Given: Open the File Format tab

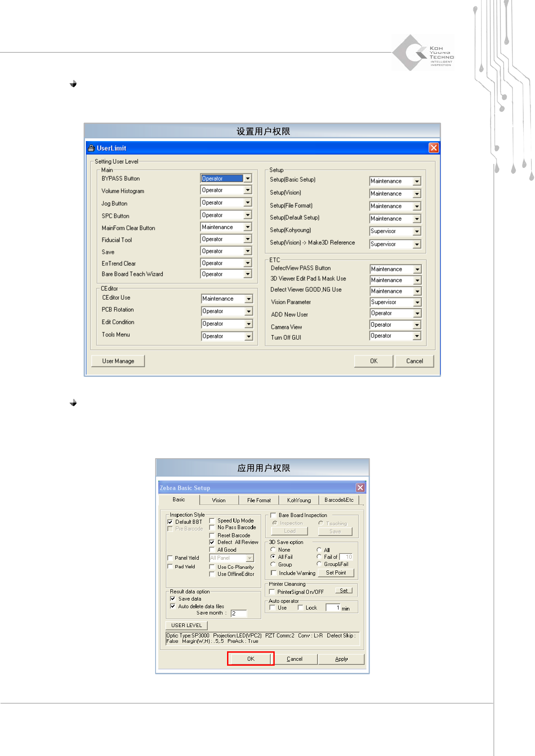Looking at the screenshot, I should (x=259, y=500).
